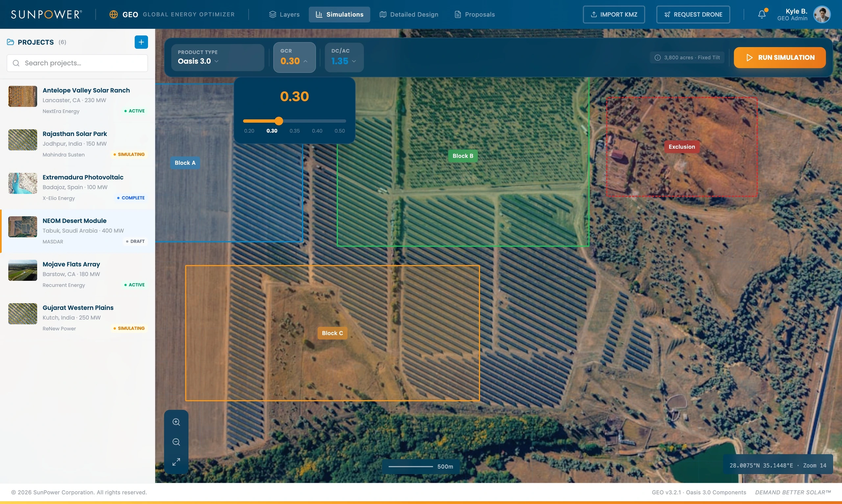842x504 pixels.
Task: Click the 500m scale bar
Action: tap(421, 467)
